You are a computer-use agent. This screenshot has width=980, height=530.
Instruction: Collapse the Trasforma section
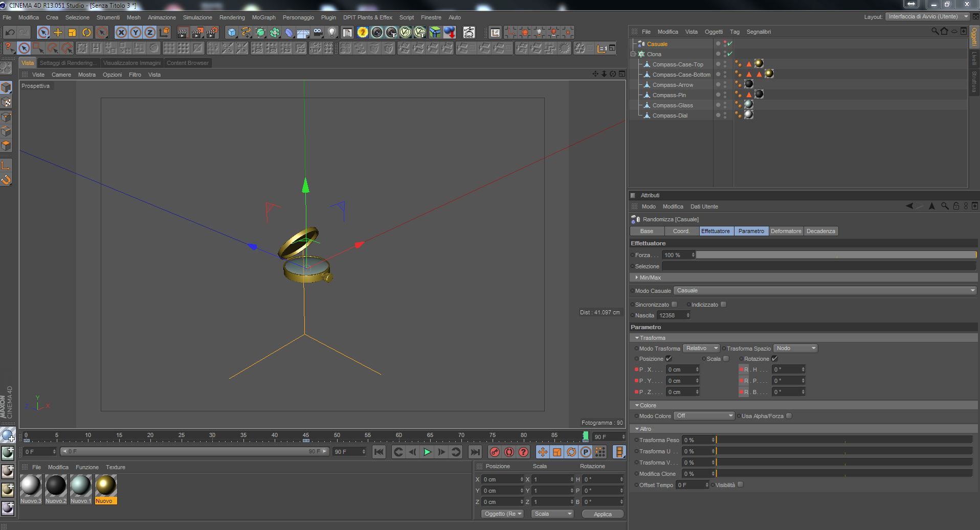[637, 338]
